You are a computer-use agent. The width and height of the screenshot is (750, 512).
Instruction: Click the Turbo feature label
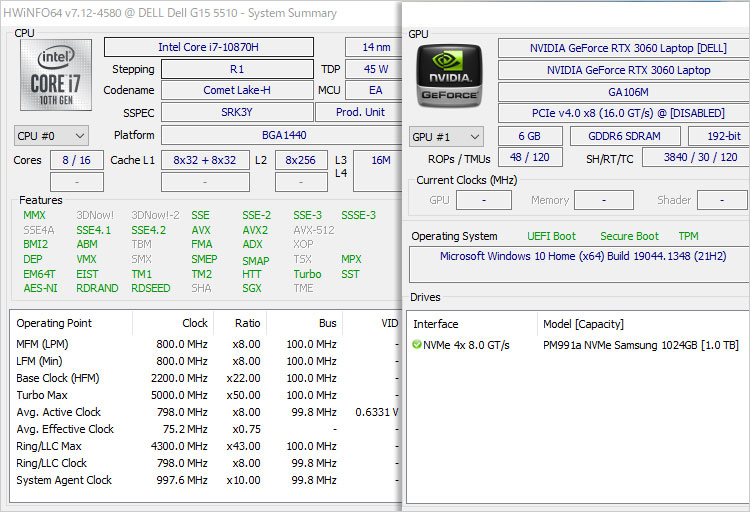pos(307,274)
